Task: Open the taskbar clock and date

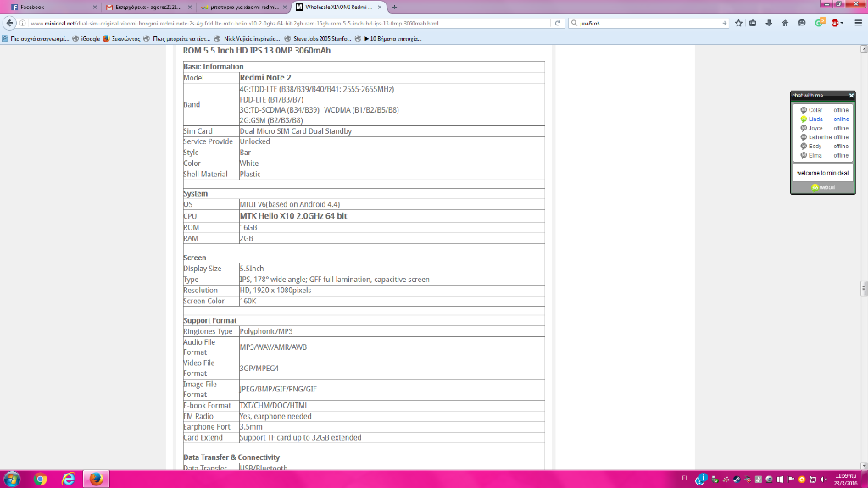Action: [846, 480]
